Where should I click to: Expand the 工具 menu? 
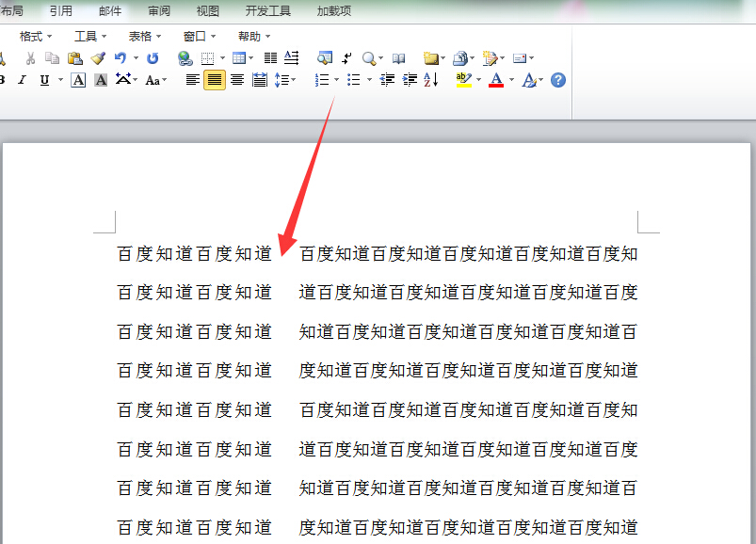tap(90, 36)
